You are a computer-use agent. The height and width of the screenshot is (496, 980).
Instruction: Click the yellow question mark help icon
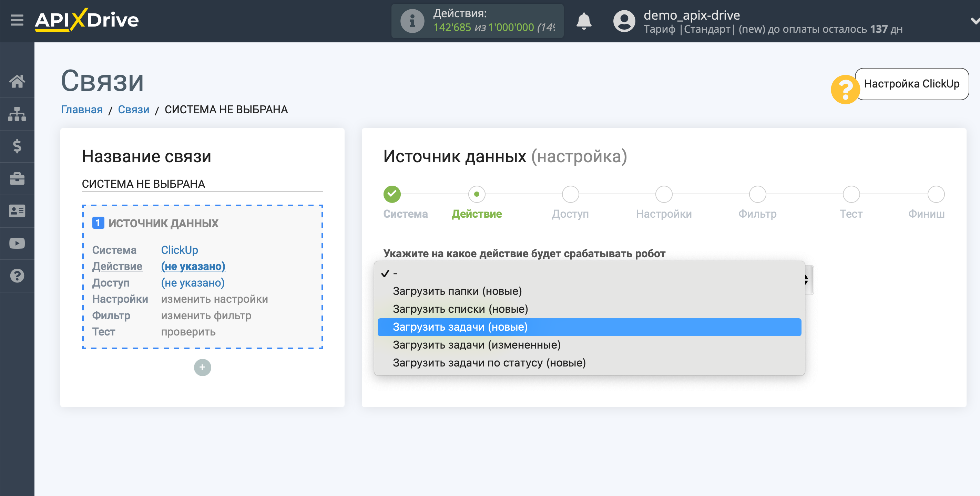point(845,90)
